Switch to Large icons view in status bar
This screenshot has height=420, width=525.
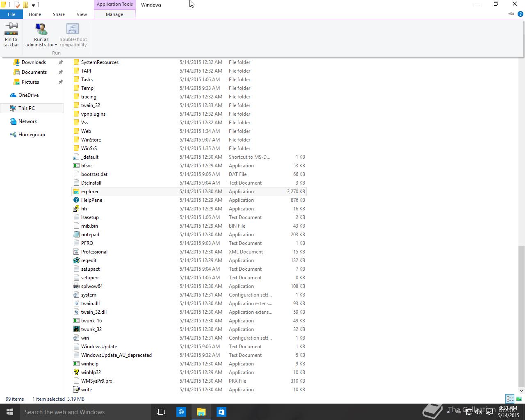tap(518, 399)
